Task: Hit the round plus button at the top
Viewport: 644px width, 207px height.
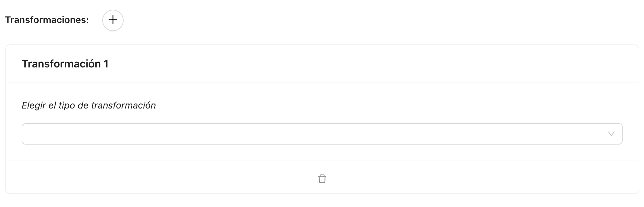Action: point(113,20)
